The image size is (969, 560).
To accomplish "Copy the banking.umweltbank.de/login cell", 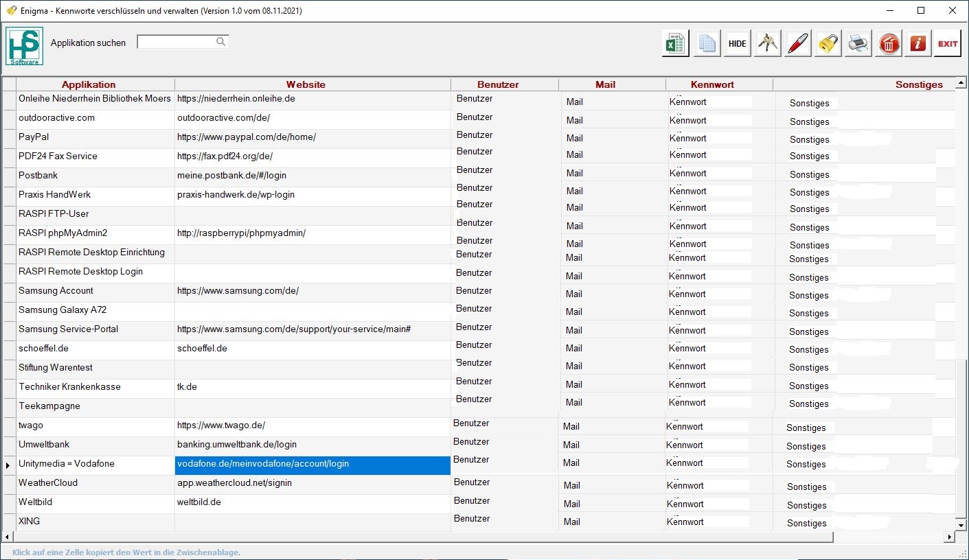I will tap(312, 446).
